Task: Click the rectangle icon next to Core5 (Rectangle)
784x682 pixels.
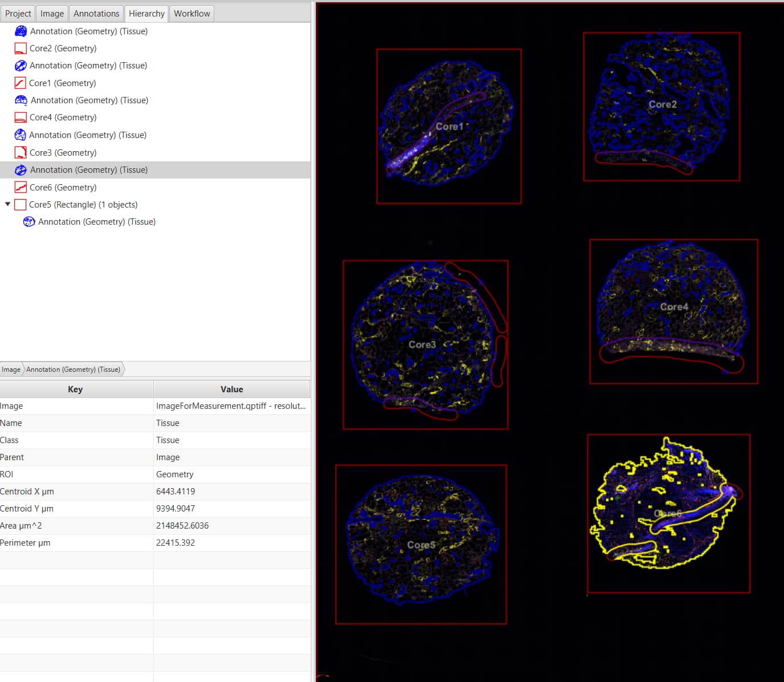Action: [x=21, y=204]
